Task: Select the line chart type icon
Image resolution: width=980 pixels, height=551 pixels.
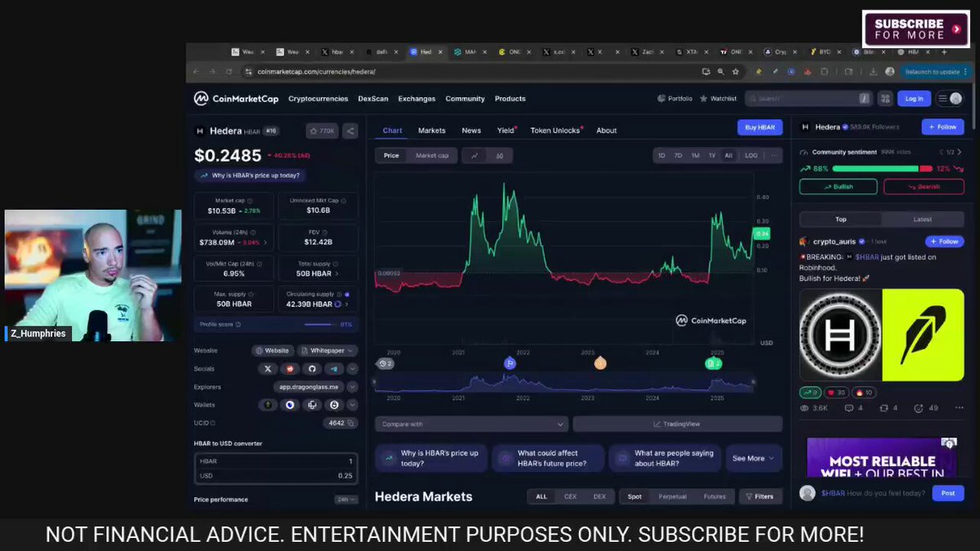Action: click(x=474, y=155)
